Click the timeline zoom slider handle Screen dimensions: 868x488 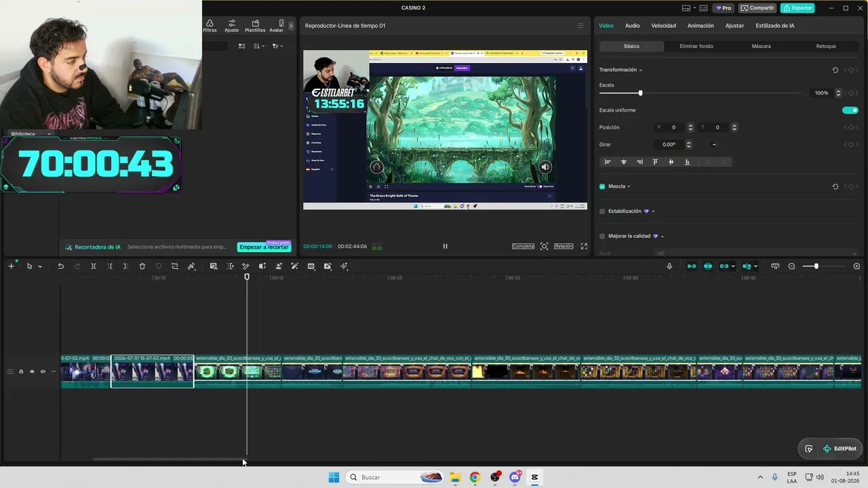click(816, 266)
